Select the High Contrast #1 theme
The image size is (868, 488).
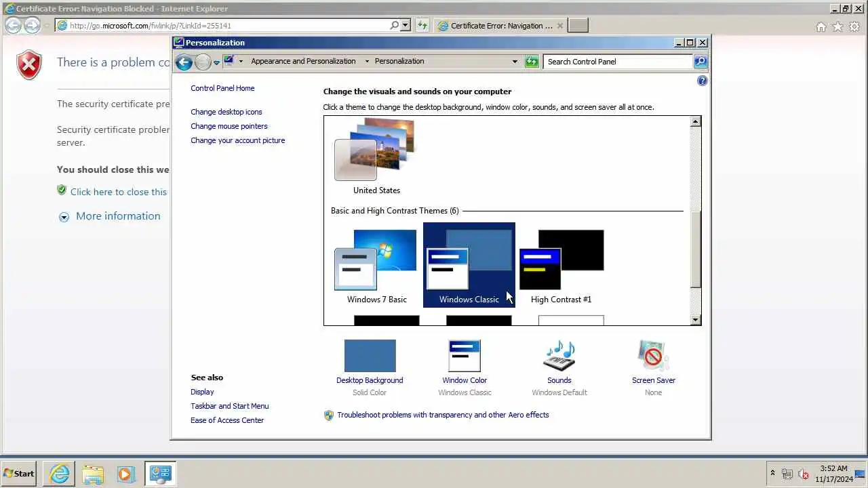click(x=561, y=266)
